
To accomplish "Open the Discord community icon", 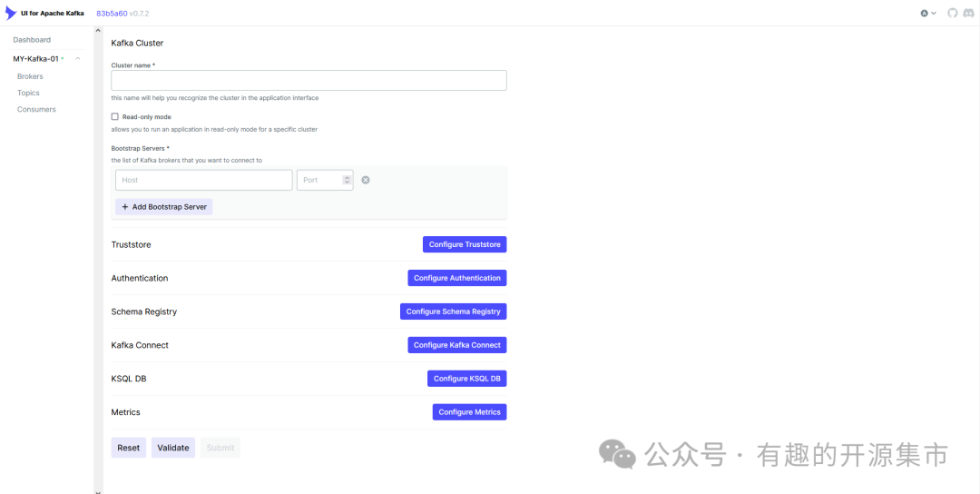I will pyautogui.click(x=971, y=13).
